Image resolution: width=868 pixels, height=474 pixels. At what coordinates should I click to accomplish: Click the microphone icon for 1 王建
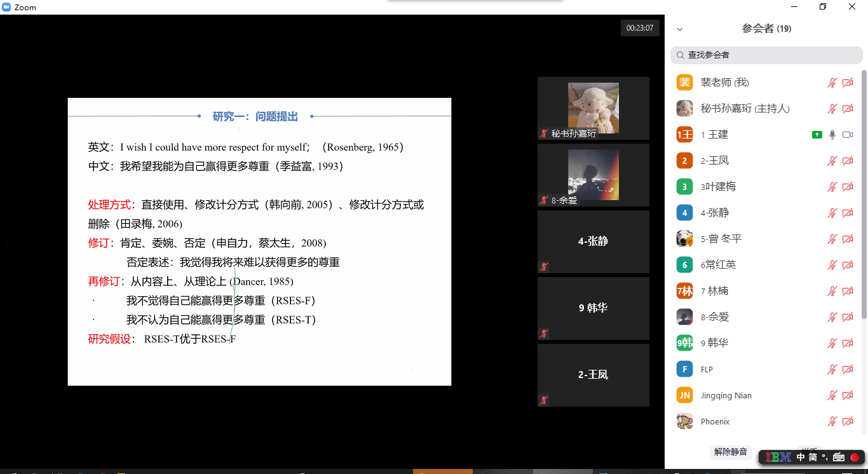coord(832,135)
